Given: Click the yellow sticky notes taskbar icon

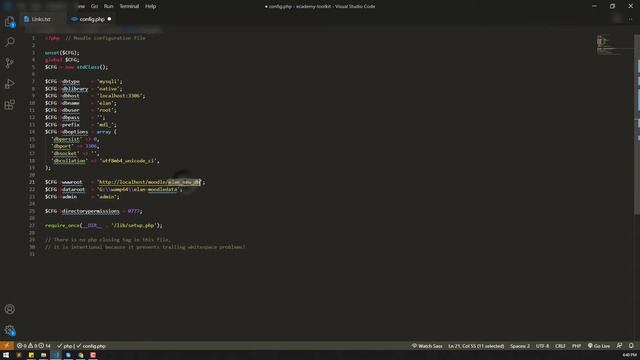Looking at the screenshot, I should click(x=31, y=355).
